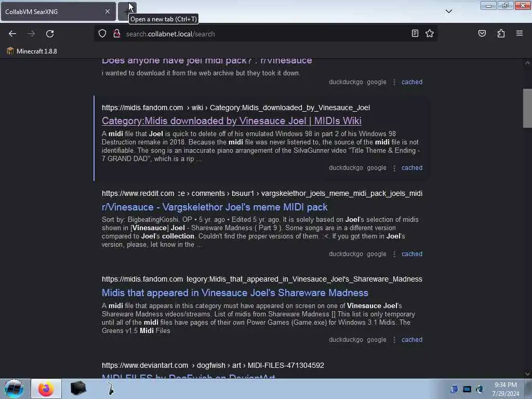Switch to the CollabVM SearXNG tab
Viewport: 532px width, 399px height.
click(x=58, y=11)
